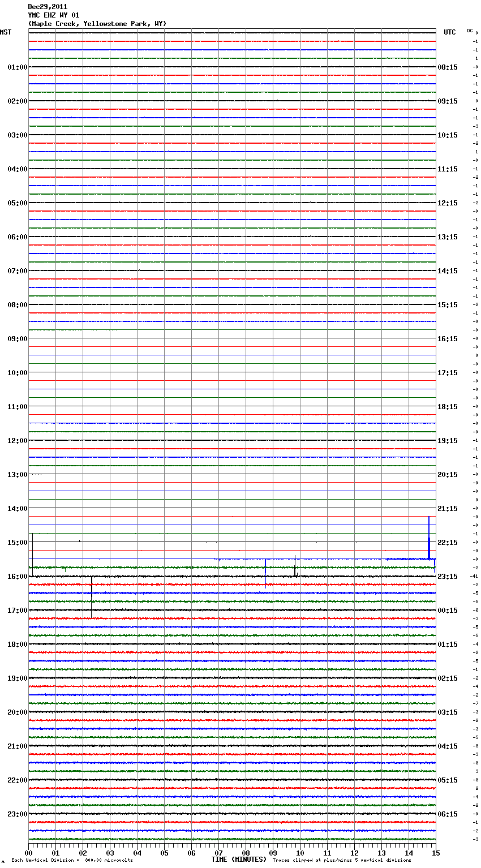Screen dimensions: 481x868
Task: Click the "20:15" UTC time label
Action: click(x=448, y=475)
